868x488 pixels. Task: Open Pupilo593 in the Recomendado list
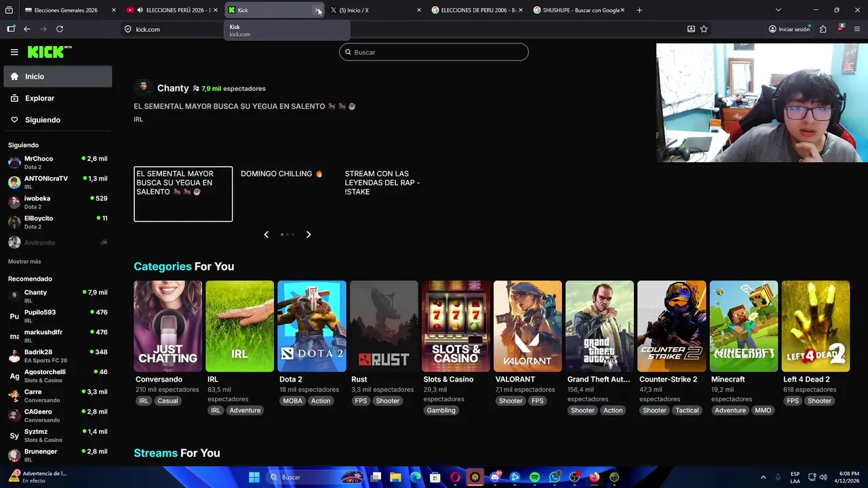point(58,316)
